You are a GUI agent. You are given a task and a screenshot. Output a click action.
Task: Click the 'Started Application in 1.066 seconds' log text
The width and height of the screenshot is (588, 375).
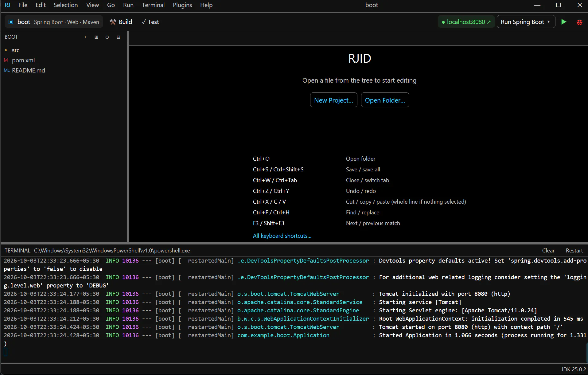pyautogui.click(x=438, y=335)
